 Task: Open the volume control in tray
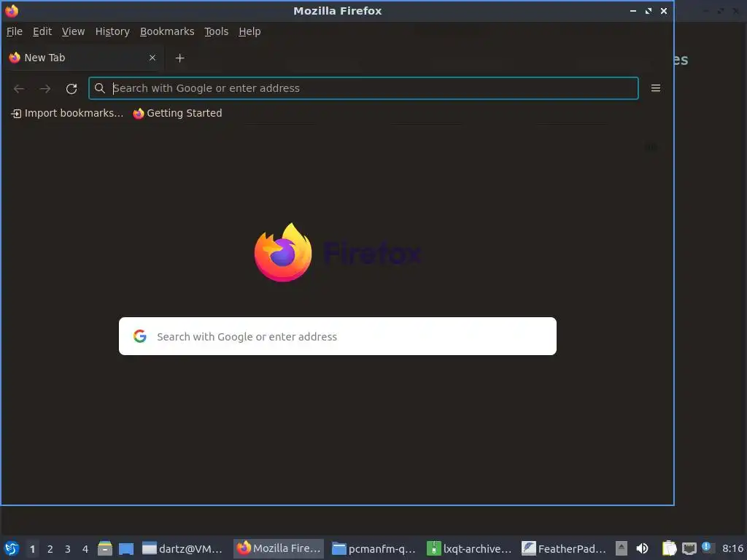642,548
